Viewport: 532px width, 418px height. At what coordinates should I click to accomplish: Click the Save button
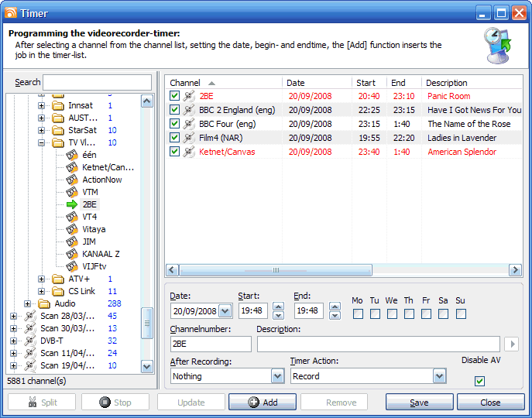point(419,403)
